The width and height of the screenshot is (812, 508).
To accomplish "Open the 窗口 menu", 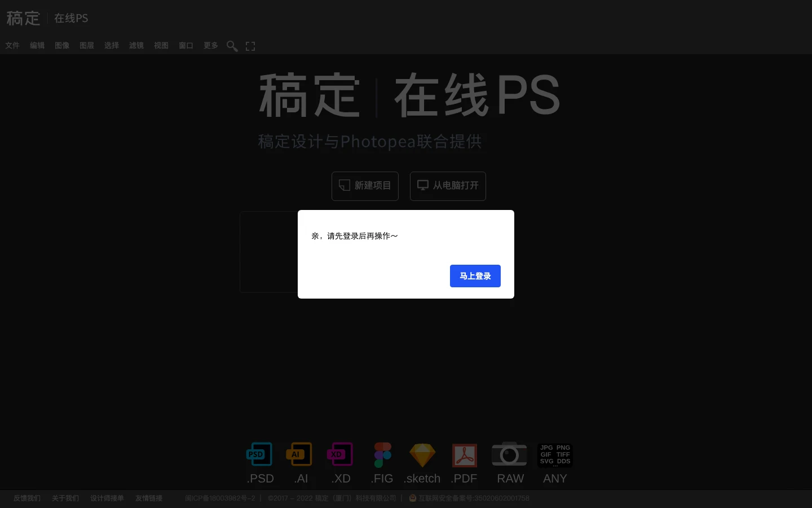I will (x=186, y=46).
